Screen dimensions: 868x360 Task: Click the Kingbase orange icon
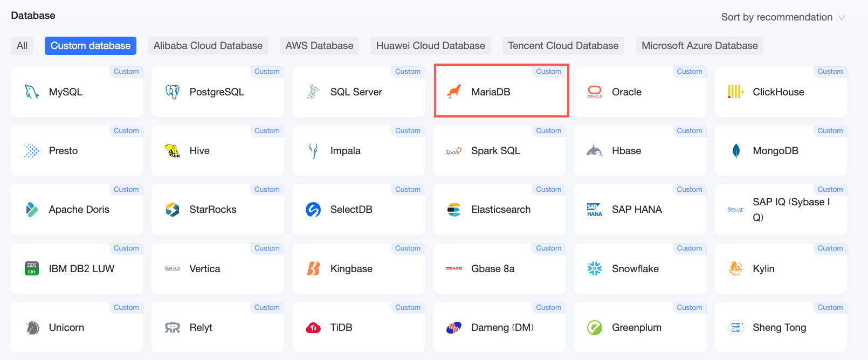[313, 268]
